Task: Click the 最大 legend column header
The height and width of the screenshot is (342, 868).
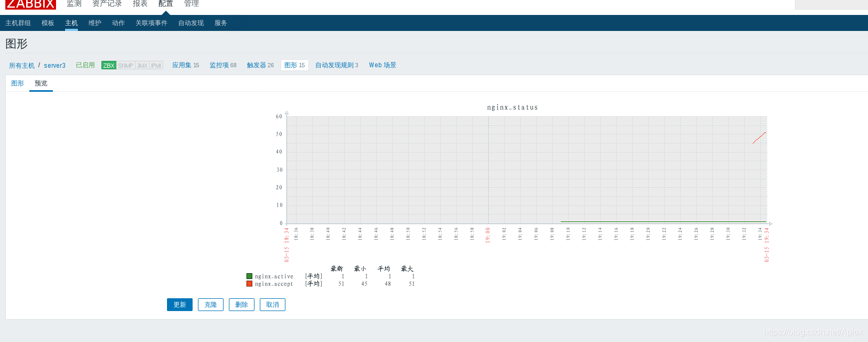Action: coord(407,268)
